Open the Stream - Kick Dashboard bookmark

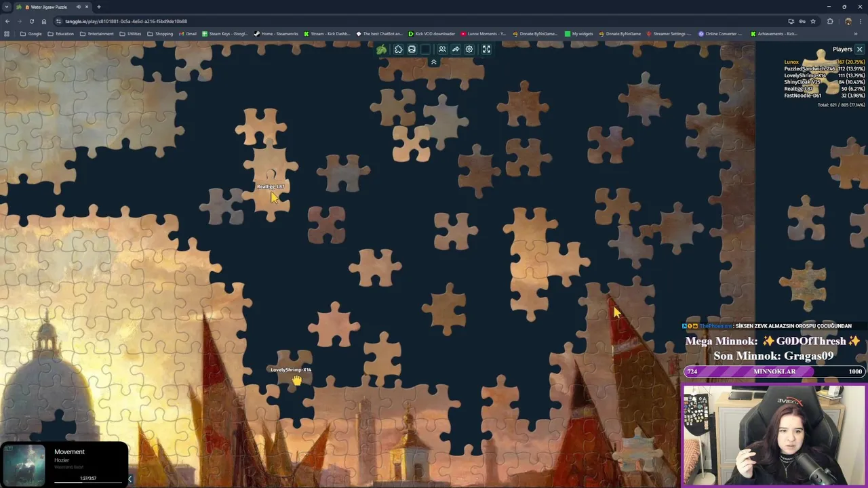pos(328,34)
